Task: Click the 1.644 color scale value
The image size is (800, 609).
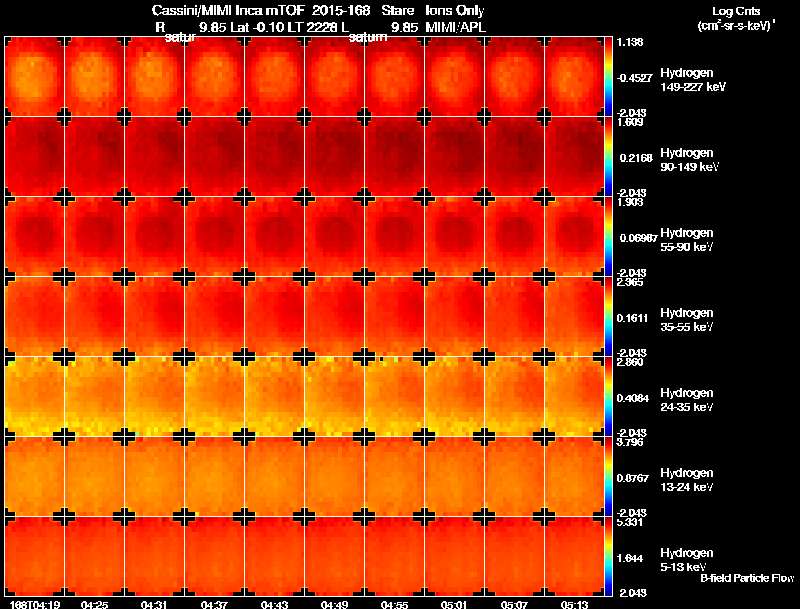Action: 632,559
